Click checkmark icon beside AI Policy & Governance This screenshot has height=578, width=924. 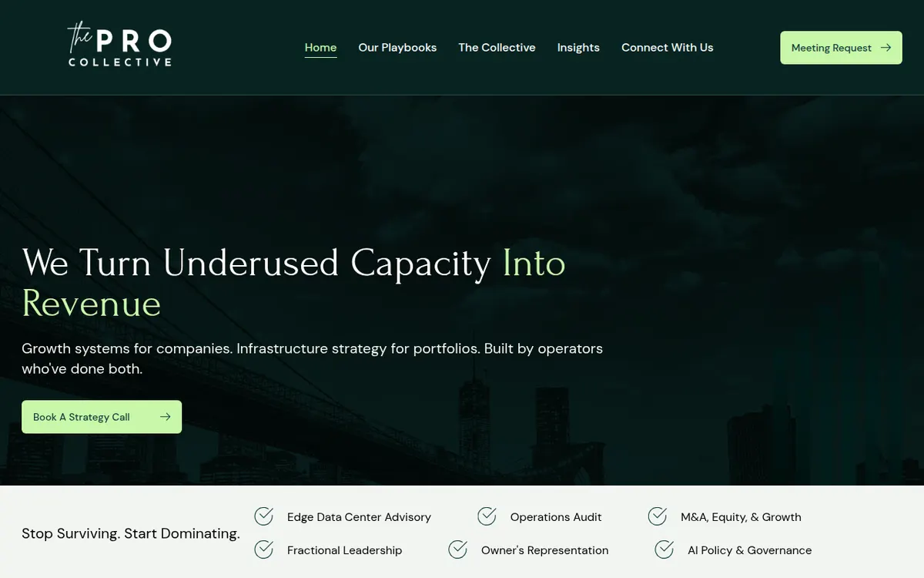tap(665, 549)
